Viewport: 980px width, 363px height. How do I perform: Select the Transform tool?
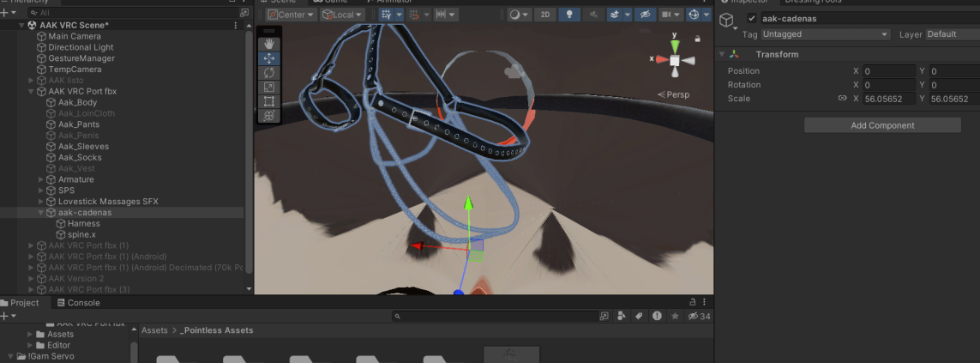click(269, 116)
